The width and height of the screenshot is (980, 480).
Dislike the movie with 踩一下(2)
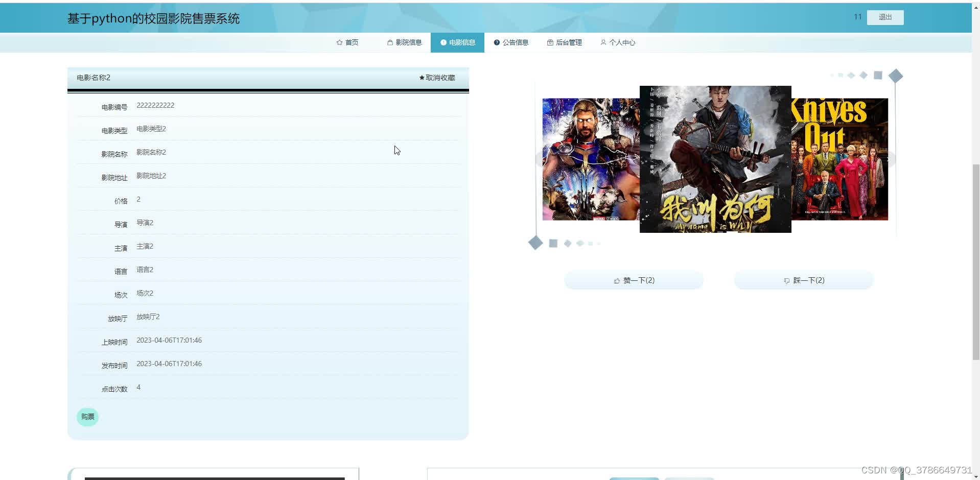point(804,280)
